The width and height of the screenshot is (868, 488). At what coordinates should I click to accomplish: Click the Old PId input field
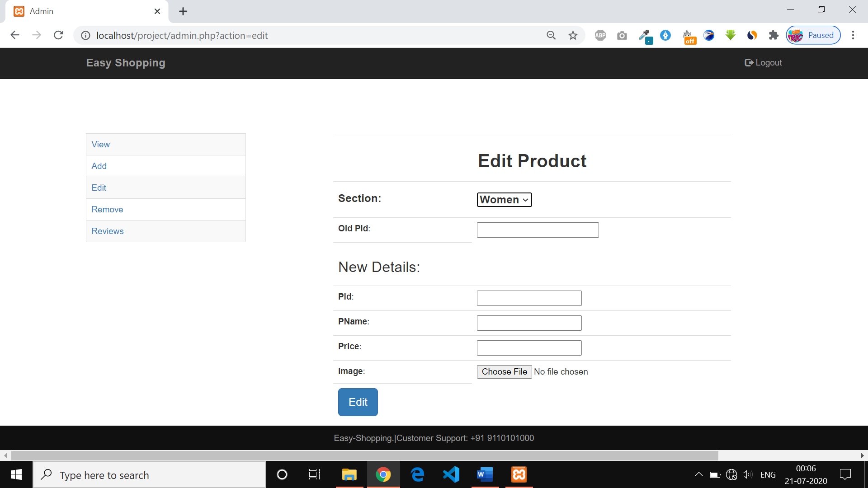[x=538, y=230]
